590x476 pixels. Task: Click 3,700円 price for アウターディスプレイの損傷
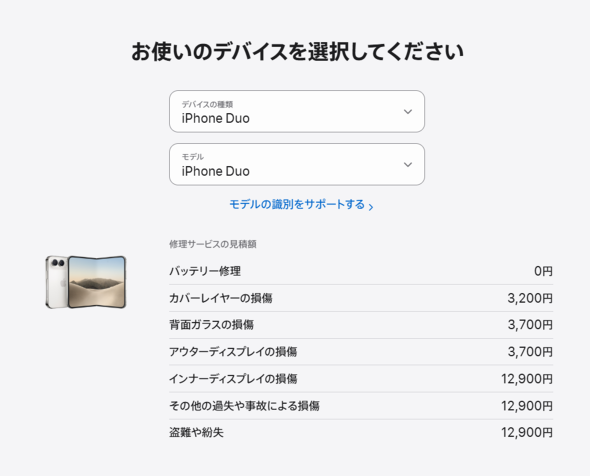530,351
